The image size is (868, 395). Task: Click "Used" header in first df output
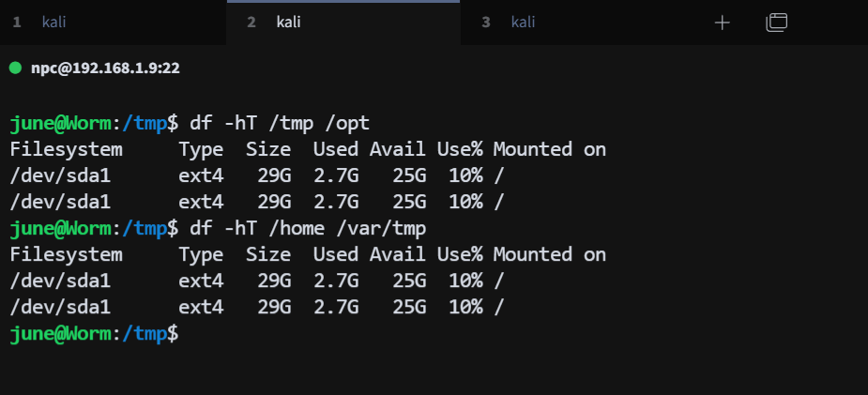(335, 149)
